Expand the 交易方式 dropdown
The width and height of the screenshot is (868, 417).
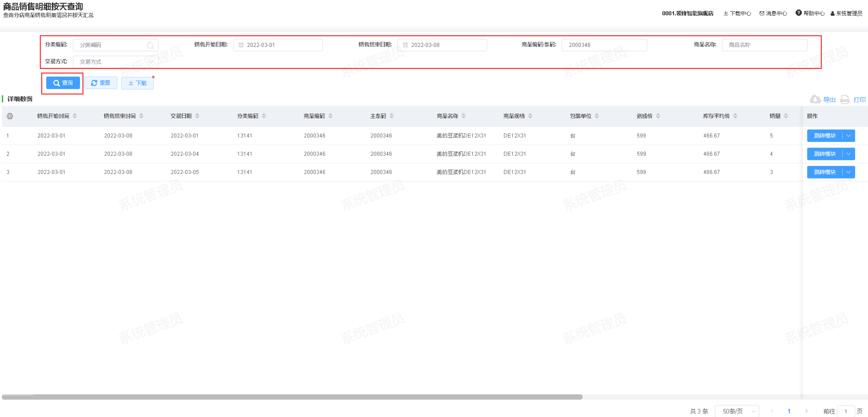(151, 62)
